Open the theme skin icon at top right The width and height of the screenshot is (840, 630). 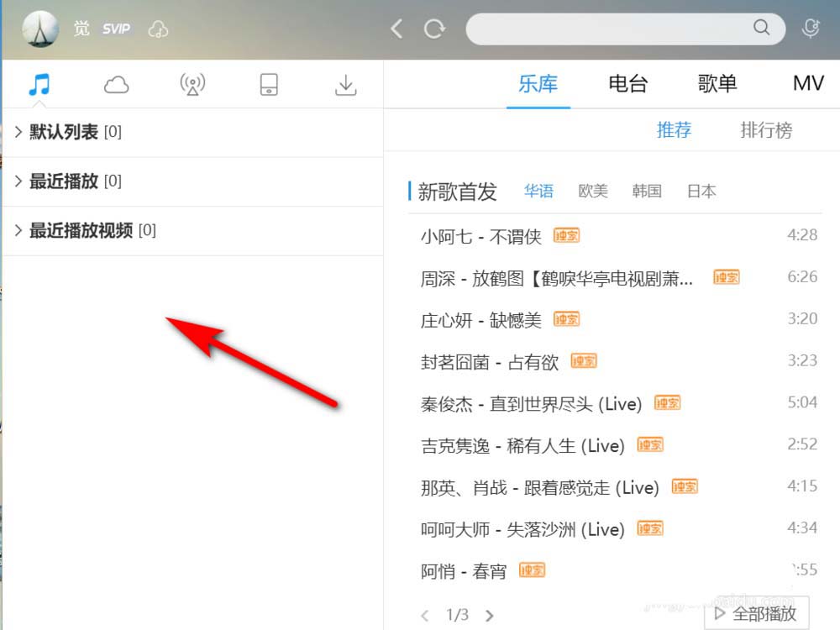[810, 28]
